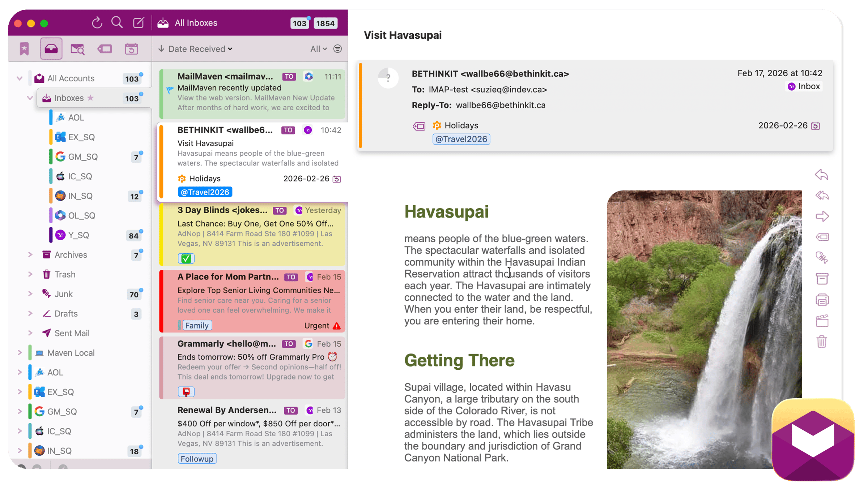Switch to the tags sidebar tab
868x485 pixels.
pyautogui.click(x=105, y=49)
